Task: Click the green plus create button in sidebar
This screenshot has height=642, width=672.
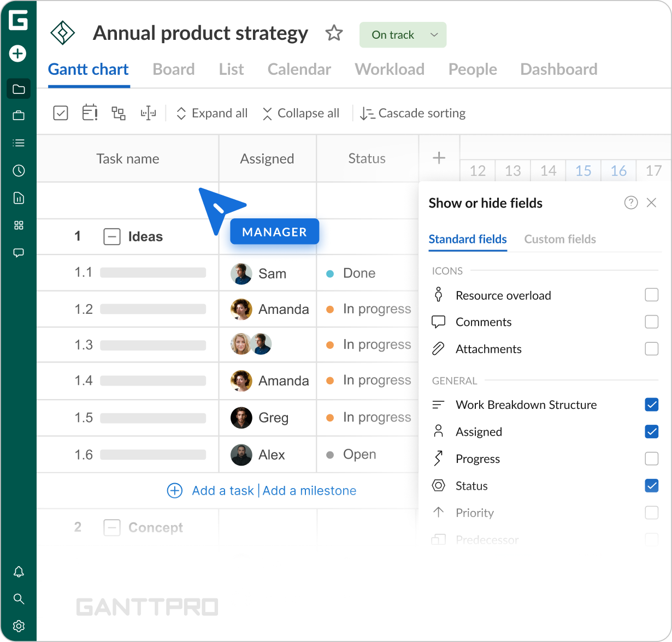Action: [18, 53]
